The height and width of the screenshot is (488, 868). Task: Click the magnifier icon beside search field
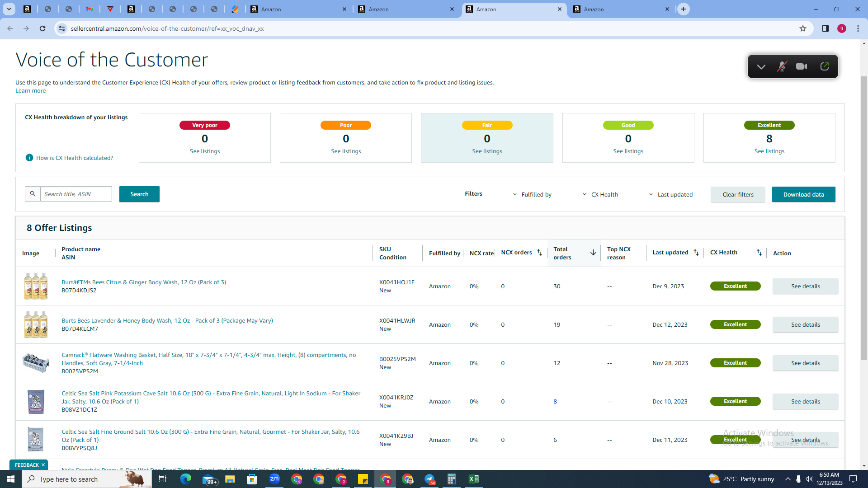[33, 194]
